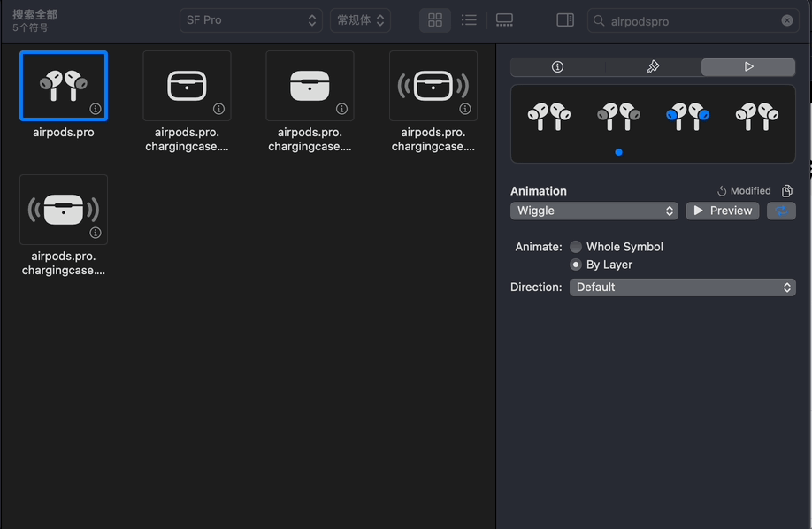812x529 pixels.
Task: Click the Preview button
Action: tap(723, 211)
